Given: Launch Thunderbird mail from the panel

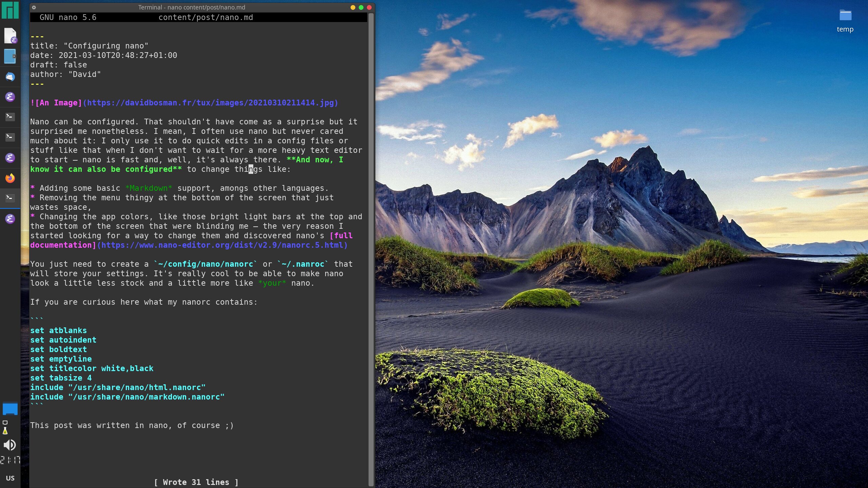Looking at the screenshot, I should [x=10, y=77].
